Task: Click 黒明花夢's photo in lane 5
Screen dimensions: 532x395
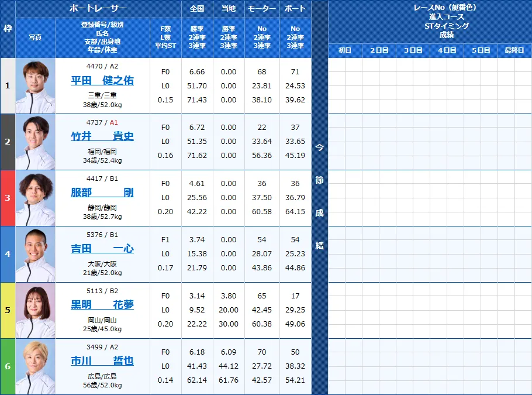Action: [x=34, y=310]
